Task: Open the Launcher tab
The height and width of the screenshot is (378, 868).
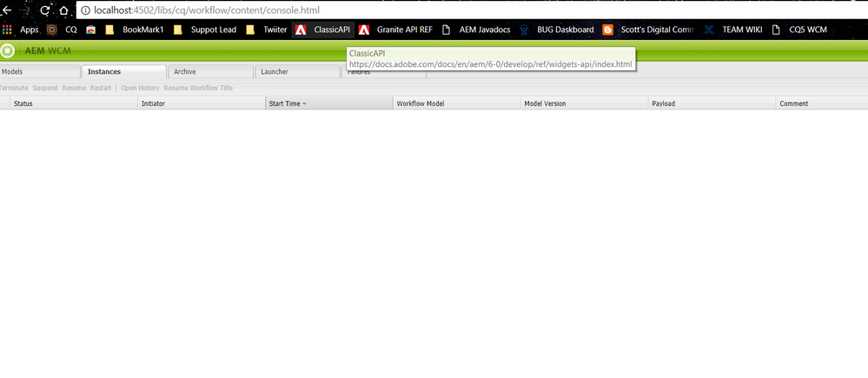Action: tap(275, 71)
